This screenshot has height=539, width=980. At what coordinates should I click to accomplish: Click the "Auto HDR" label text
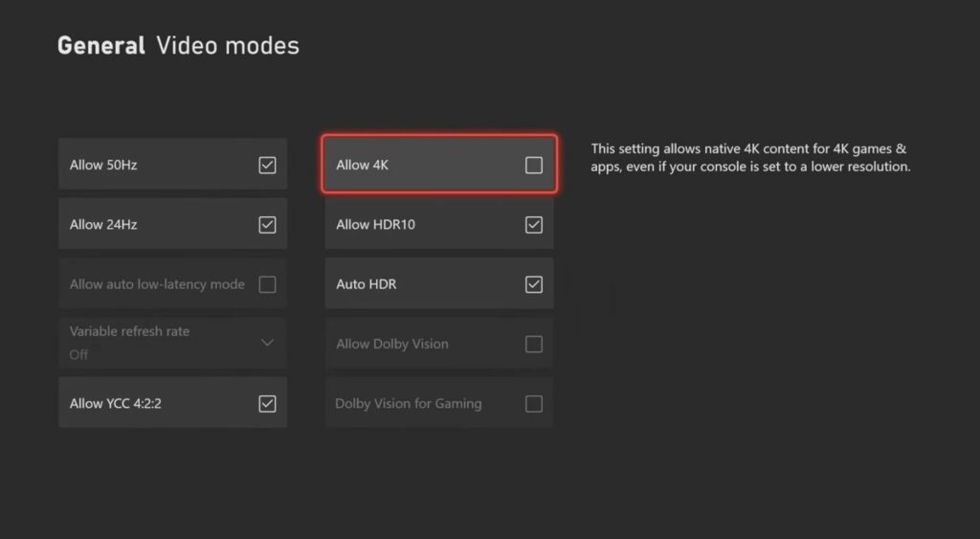coord(366,284)
